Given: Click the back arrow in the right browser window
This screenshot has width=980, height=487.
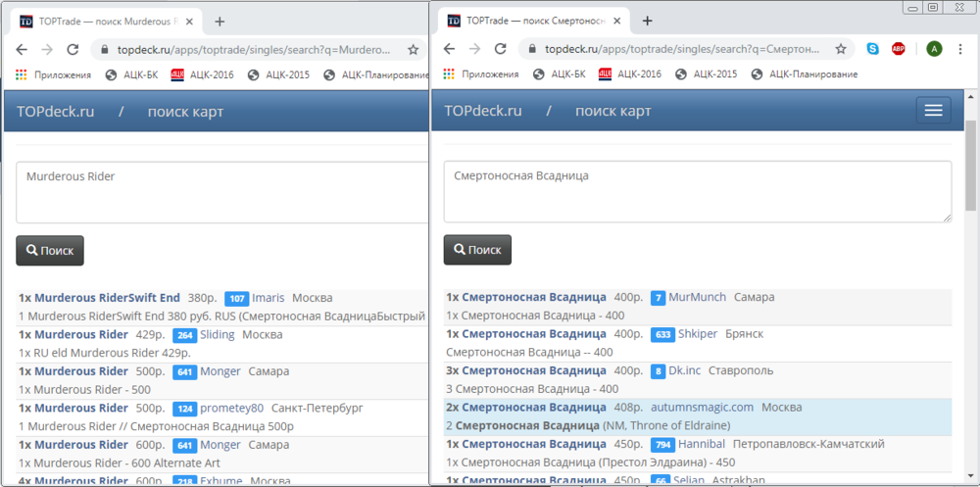Looking at the screenshot, I should point(450,49).
